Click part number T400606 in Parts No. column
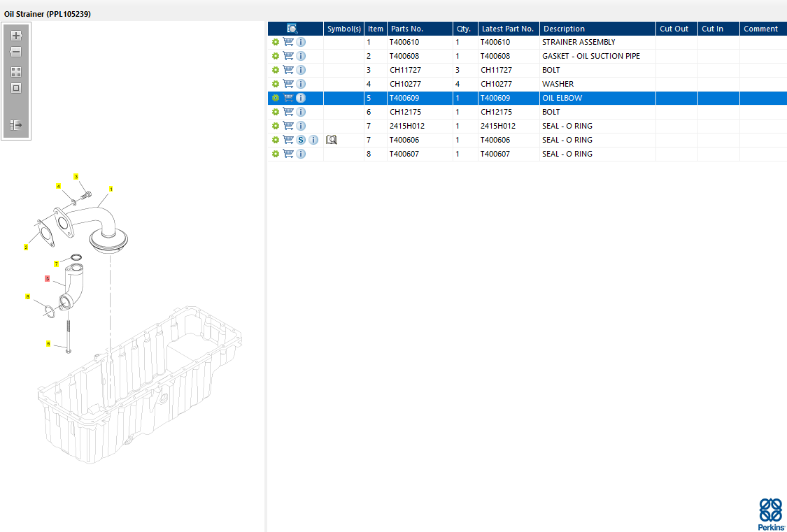 tap(404, 140)
